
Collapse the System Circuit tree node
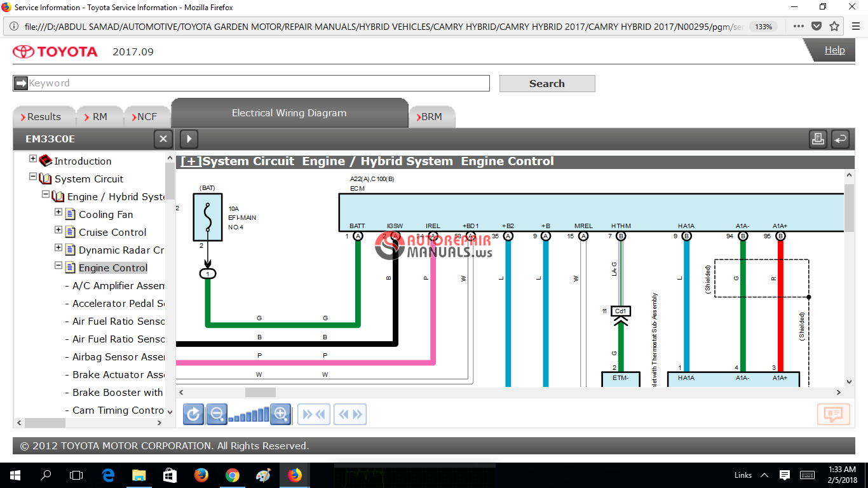[33, 177]
